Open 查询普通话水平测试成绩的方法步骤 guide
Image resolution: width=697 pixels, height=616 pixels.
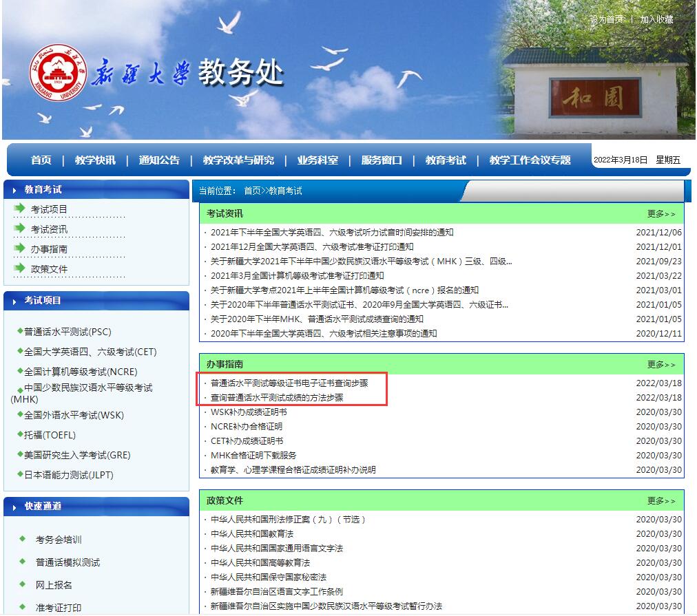pyautogui.click(x=277, y=398)
